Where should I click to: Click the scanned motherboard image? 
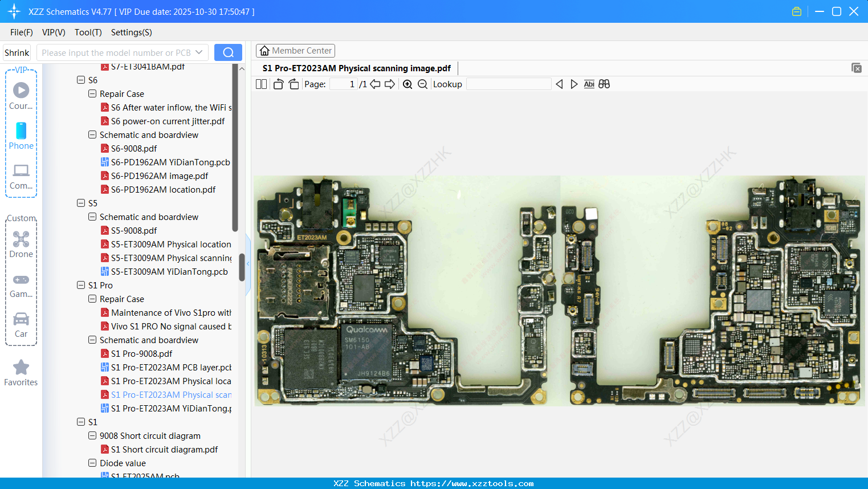559,291
